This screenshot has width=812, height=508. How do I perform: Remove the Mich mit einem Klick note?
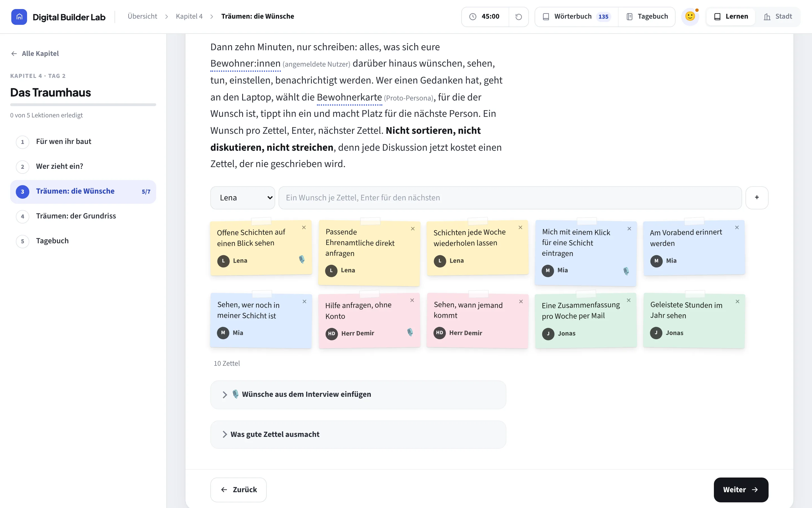click(x=629, y=229)
